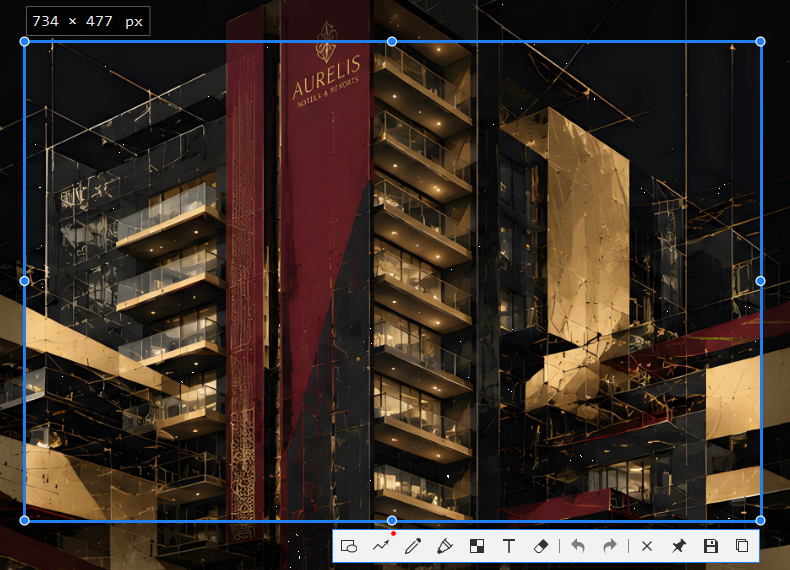Save the snip to a file
Viewport: 790px width, 570px height.
710,546
